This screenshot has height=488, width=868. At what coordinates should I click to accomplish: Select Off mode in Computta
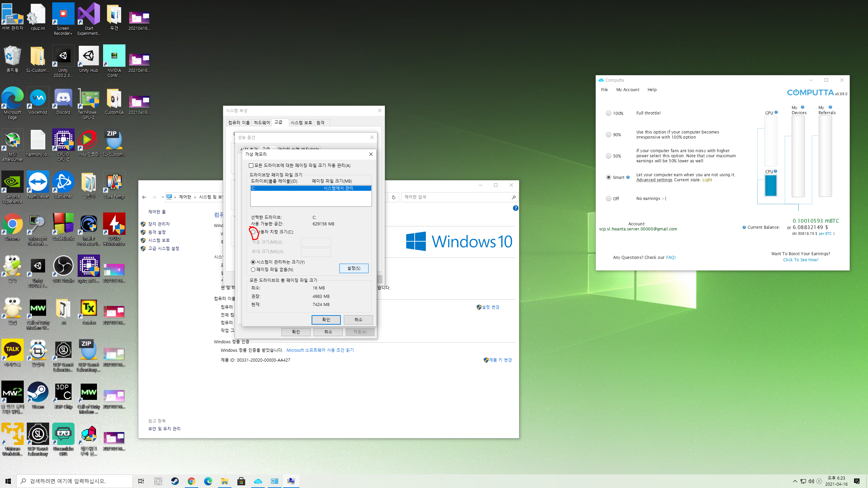609,199
